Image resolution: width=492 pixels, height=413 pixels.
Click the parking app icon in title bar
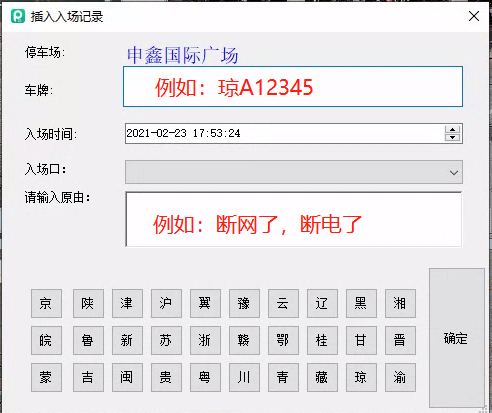click(18, 16)
